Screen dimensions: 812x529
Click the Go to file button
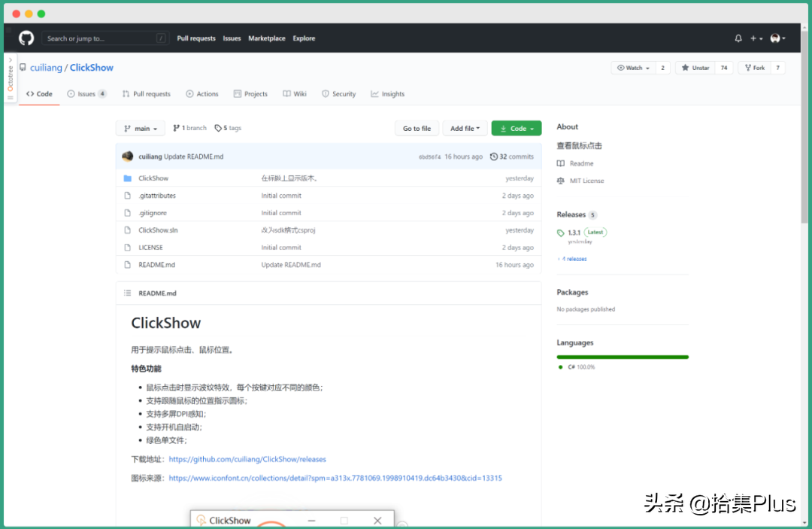pos(417,129)
